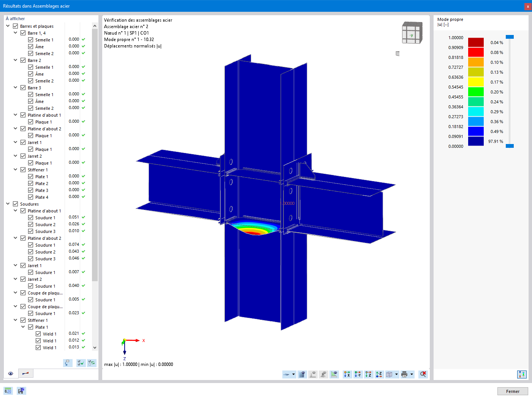Open the surface display type dropdown arrow
Image resolution: width=532 pixels, height=399 pixels.
[x=293, y=374]
